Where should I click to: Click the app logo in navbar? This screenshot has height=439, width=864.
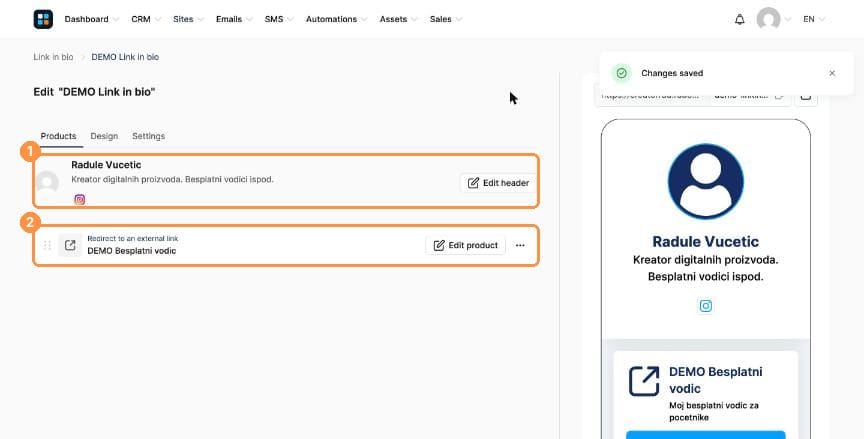[43, 19]
